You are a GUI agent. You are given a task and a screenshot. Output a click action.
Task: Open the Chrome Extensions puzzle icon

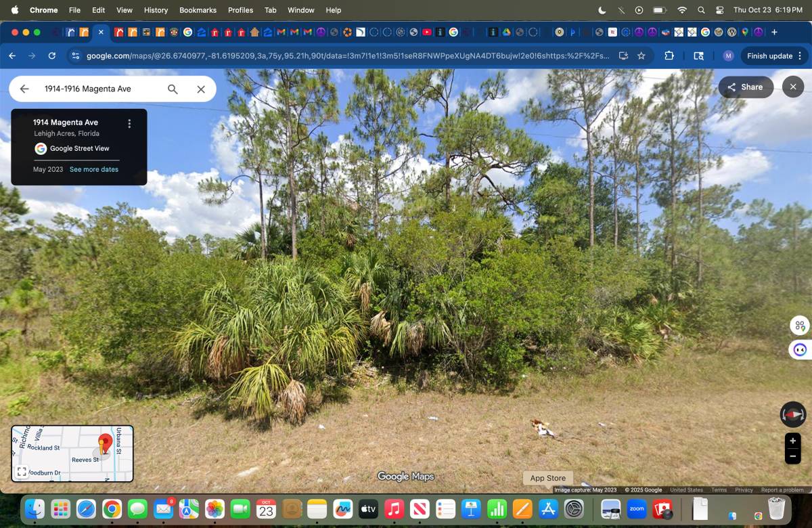point(669,56)
